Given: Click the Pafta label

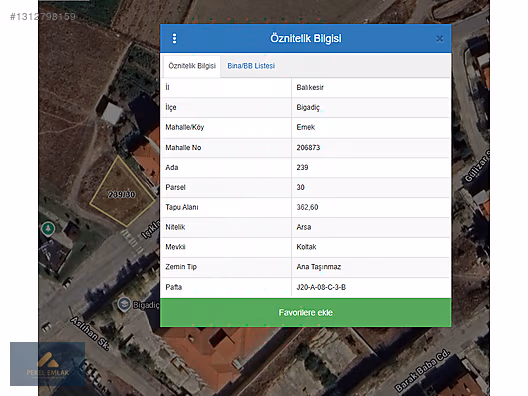Looking at the screenshot, I should coord(173,287).
